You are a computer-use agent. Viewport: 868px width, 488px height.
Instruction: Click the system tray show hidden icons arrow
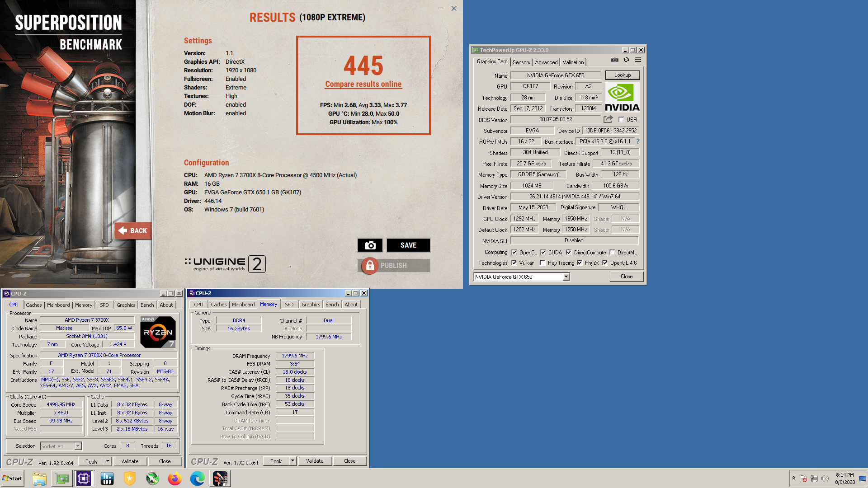tap(793, 478)
